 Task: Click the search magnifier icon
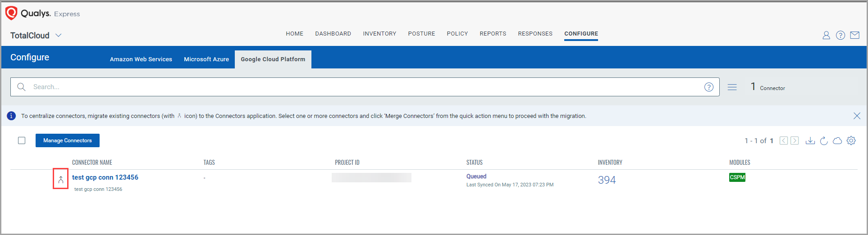click(x=21, y=87)
